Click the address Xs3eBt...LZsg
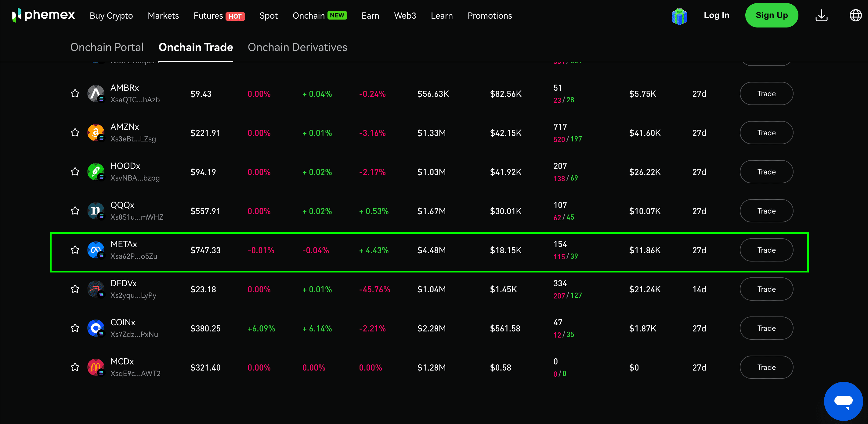This screenshot has height=424, width=868. coord(133,139)
